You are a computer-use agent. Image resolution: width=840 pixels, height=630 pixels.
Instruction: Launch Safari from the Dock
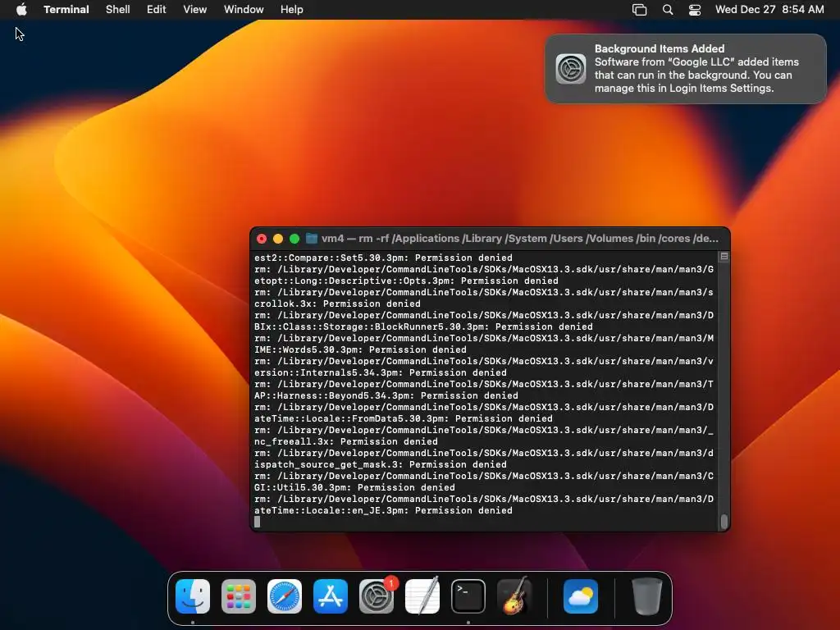pyautogui.click(x=285, y=596)
